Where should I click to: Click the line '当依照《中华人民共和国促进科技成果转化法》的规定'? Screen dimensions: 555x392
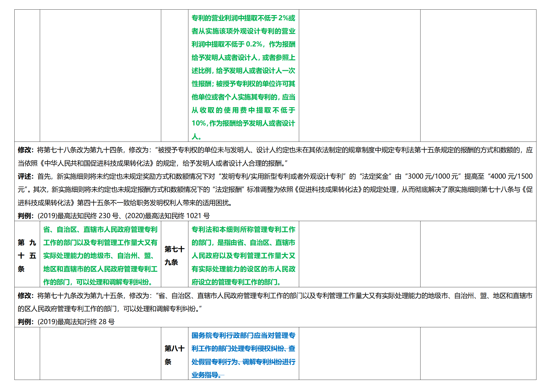[x=153, y=163]
